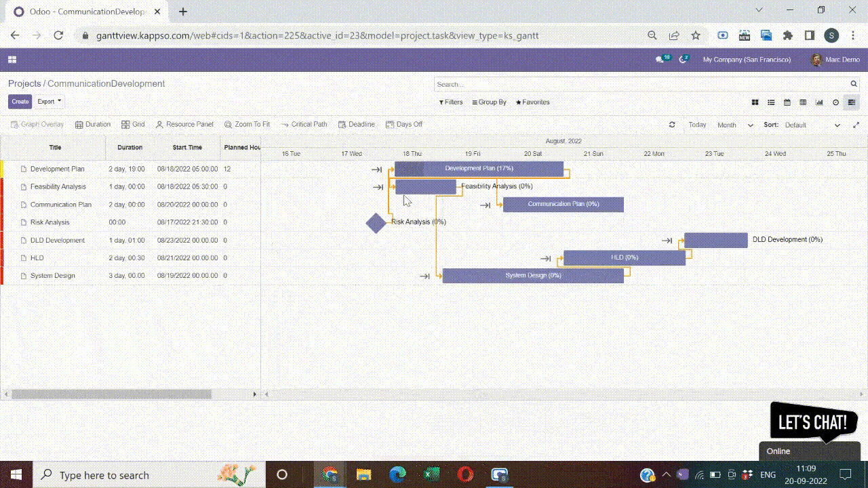Toggle the Resource Panel

coord(184,125)
